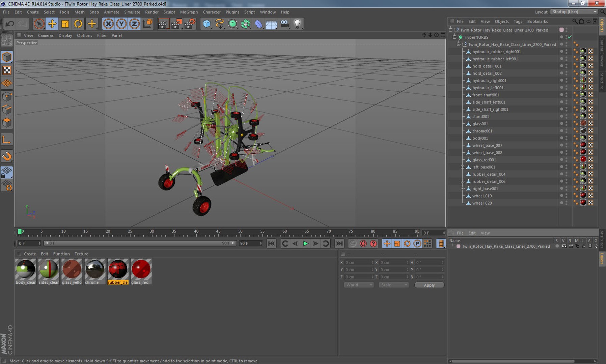Switch the coordinate system icon

[147, 24]
